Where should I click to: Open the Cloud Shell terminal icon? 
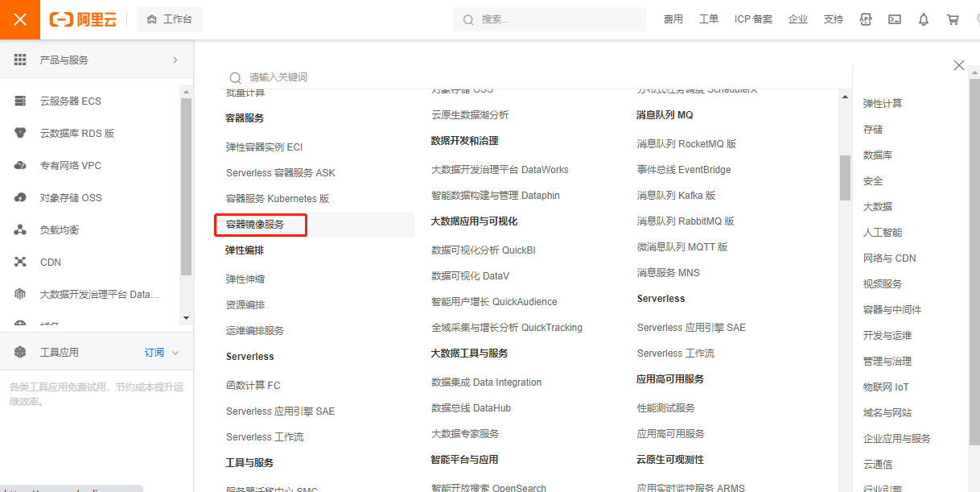pyautogui.click(x=895, y=19)
